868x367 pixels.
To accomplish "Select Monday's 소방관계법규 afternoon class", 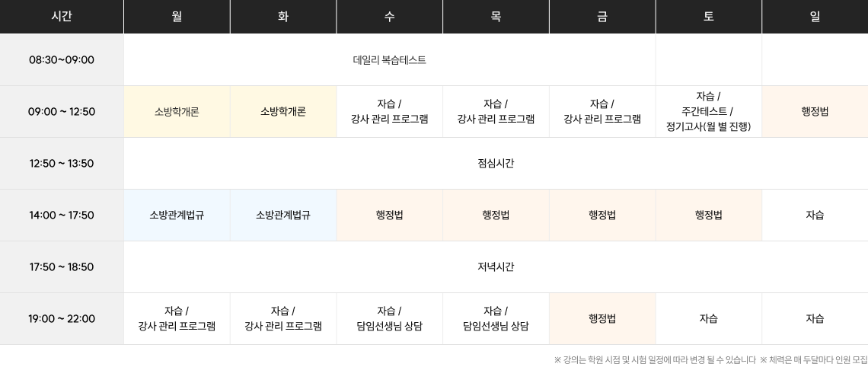I will point(177,215).
